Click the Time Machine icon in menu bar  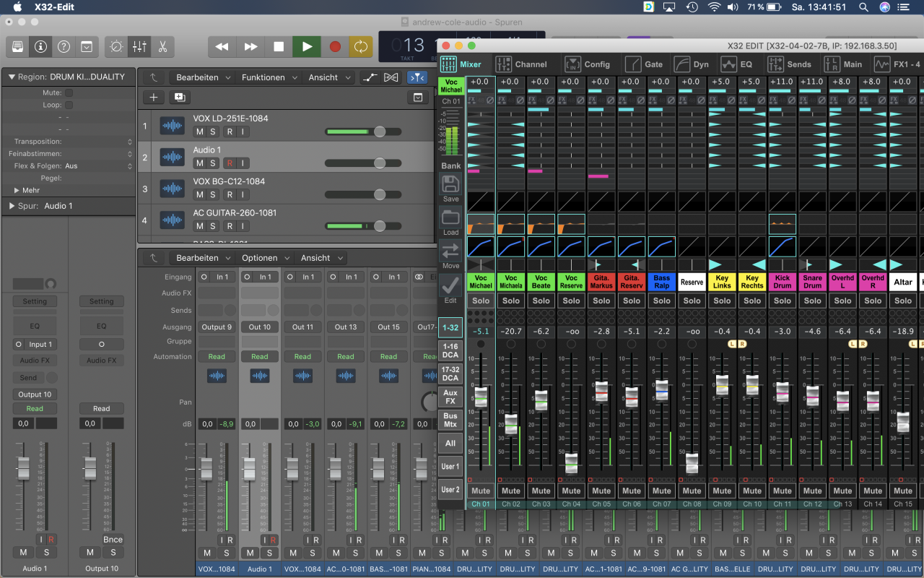tap(692, 7)
